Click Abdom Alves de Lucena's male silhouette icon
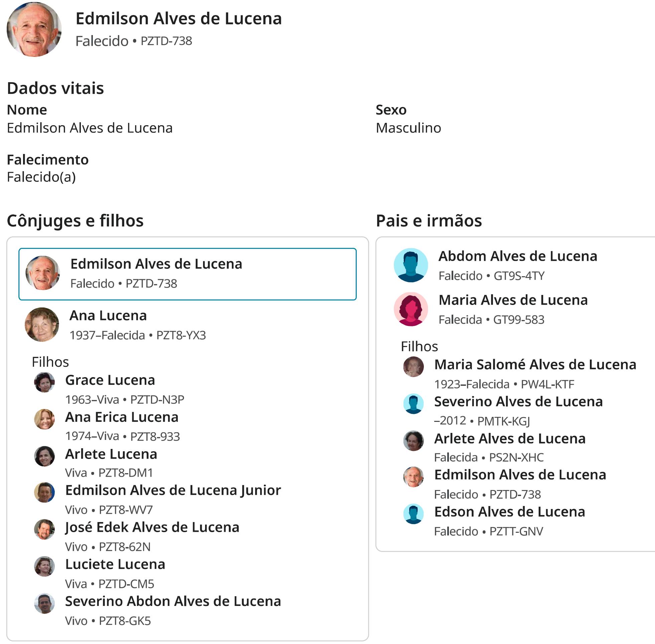This screenshot has height=644, width=655. click(x=411, y=265)
